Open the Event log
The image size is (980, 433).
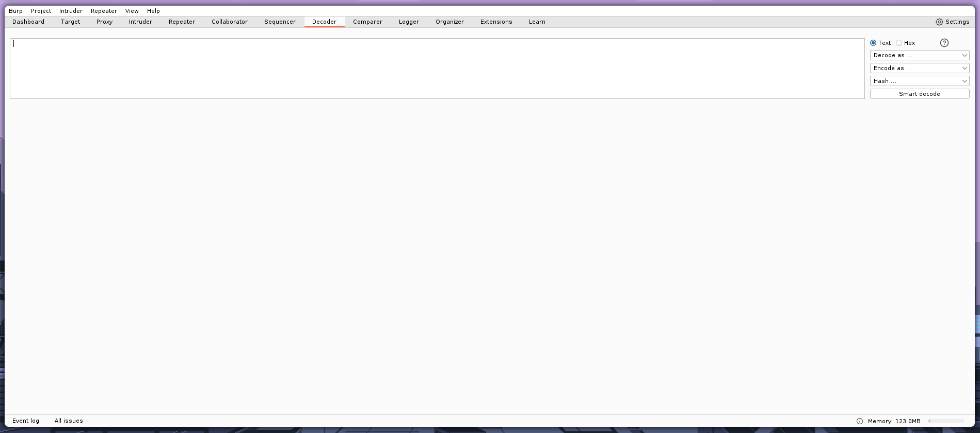coord(26,421)
